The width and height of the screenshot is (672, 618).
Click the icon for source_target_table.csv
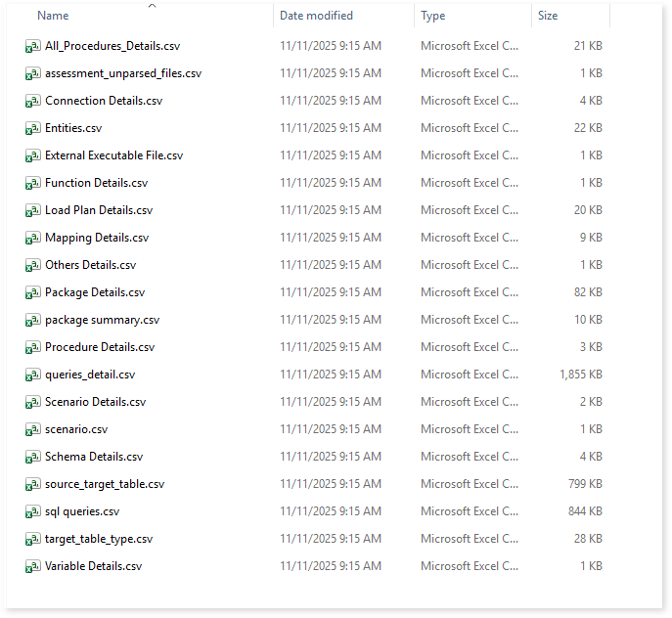(33, 484)
